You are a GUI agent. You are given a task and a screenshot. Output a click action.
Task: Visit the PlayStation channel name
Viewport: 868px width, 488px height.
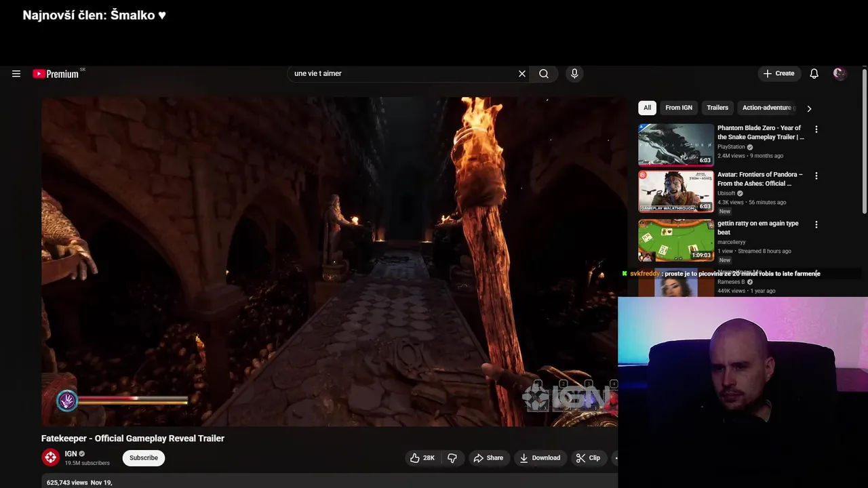(731, 147)
